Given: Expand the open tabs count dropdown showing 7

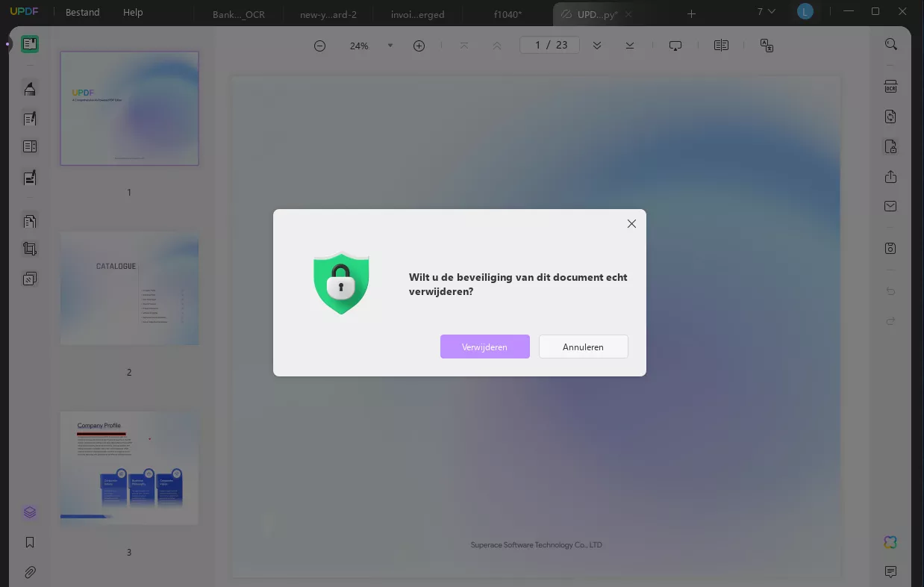Looking at the screenshot, I should (767, 12).
